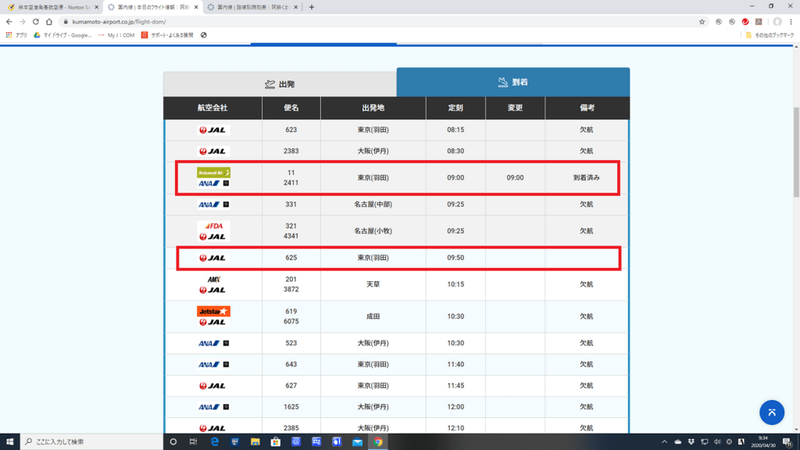
Task: Click the JAL logo in flight 623 row
Action: [x=213, y=130]
